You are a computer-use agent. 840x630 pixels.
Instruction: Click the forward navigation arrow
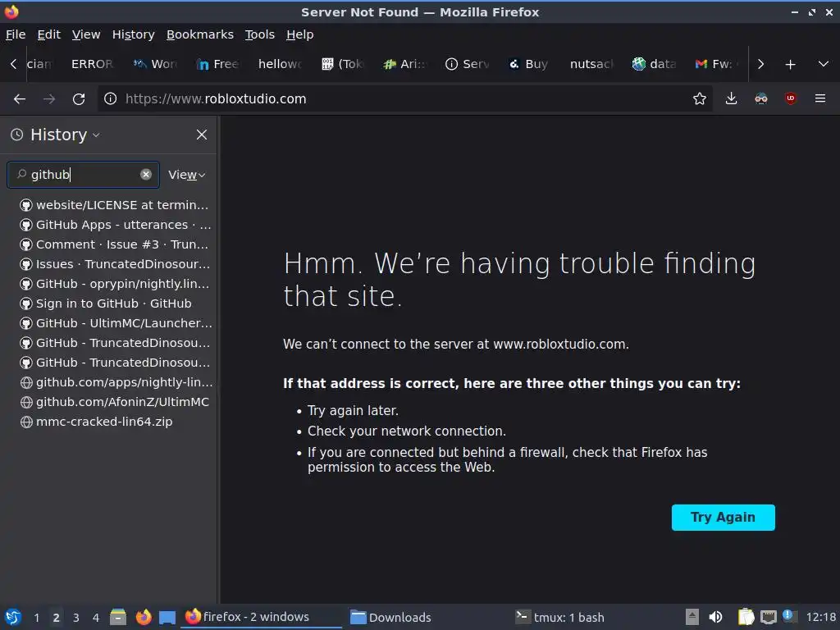click(x=48, y=98)
